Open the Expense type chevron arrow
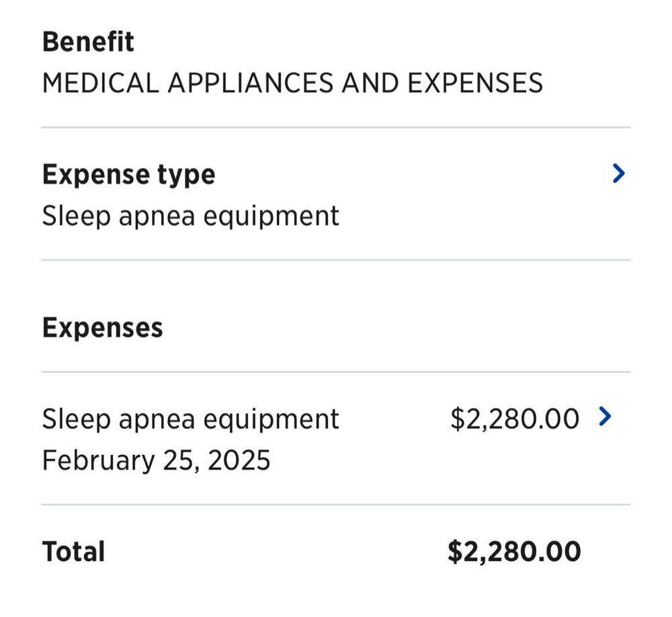This screenshot has height=617, width=672. (x=619, y=174)
